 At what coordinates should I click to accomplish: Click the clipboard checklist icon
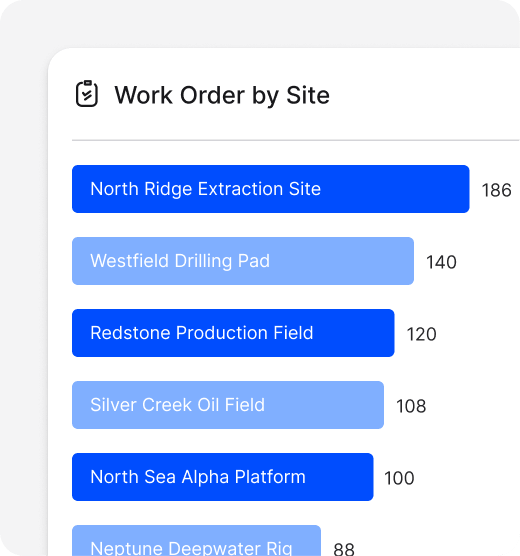[x=87, y=94]
